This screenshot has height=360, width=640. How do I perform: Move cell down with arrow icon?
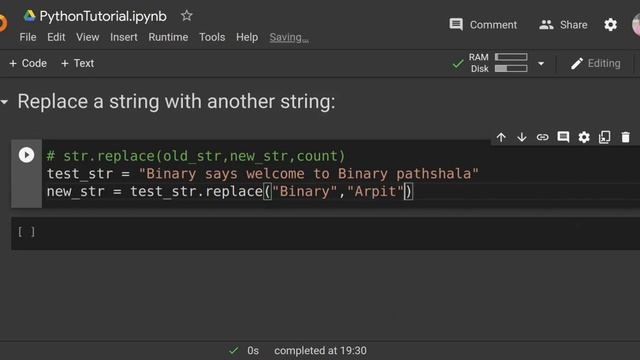point(522,137)
